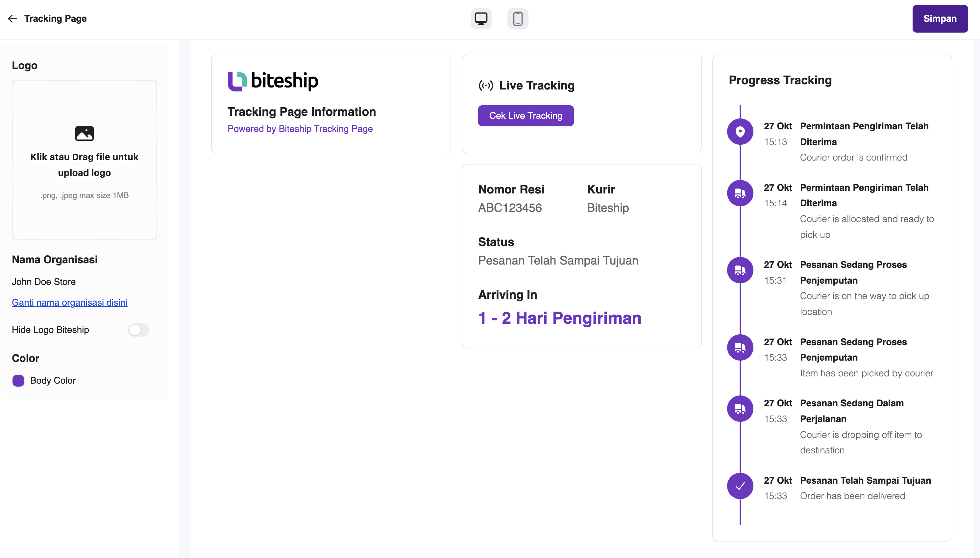Open the Body Color swatch picker
This screenshot has height=558, width=980.
18,381
